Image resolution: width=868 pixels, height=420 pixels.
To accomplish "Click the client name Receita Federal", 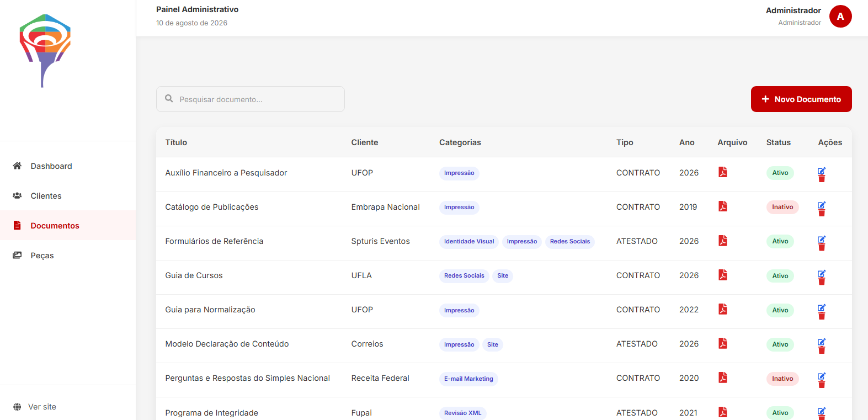I will tap(380, 378).
